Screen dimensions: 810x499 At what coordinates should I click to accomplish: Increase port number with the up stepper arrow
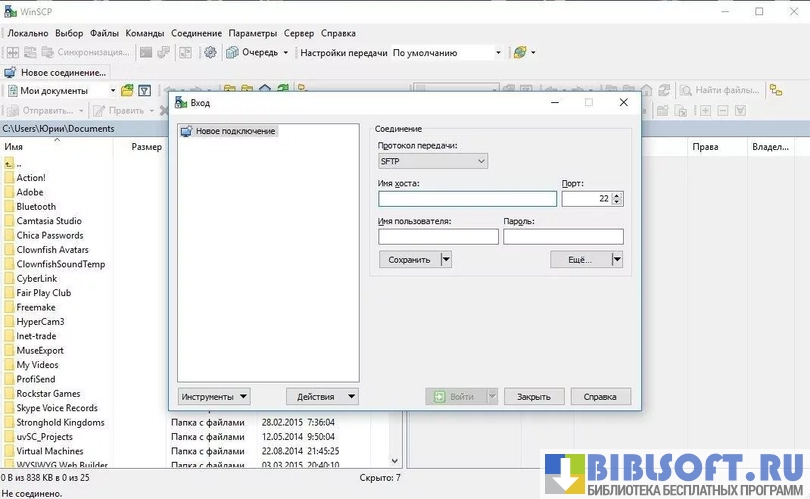point(616,195)
